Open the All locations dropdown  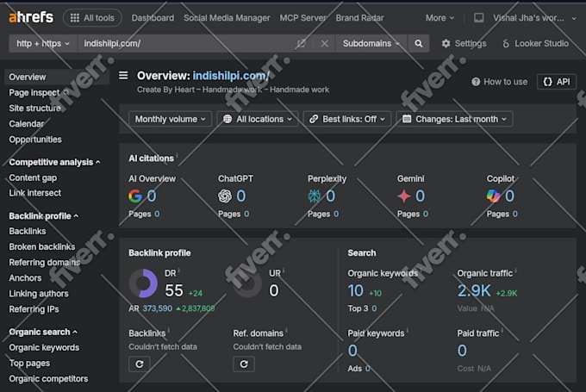(x=258, y=119)
